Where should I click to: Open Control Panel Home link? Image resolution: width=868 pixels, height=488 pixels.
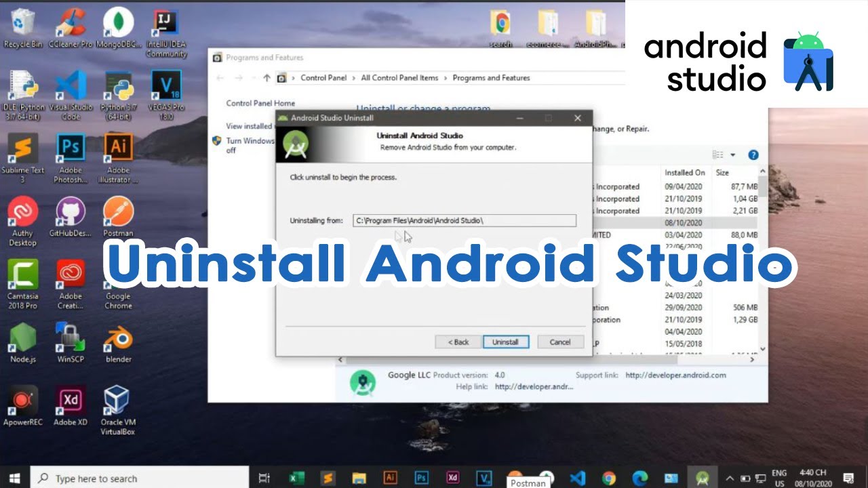coord(260,104)
